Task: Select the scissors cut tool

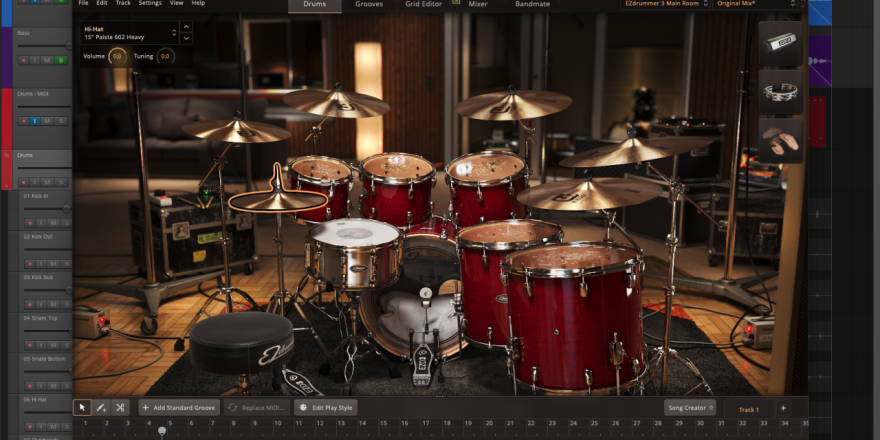Action: coord(120,408)
